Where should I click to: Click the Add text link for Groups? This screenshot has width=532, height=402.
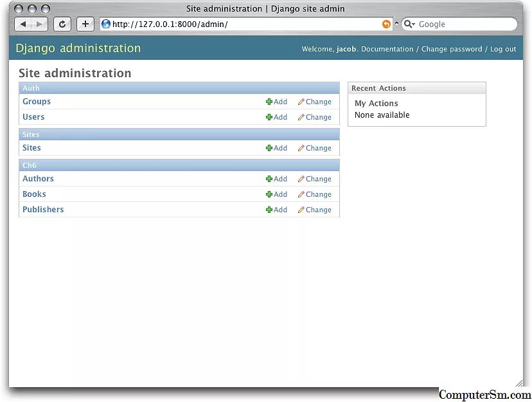coord(280,102)
